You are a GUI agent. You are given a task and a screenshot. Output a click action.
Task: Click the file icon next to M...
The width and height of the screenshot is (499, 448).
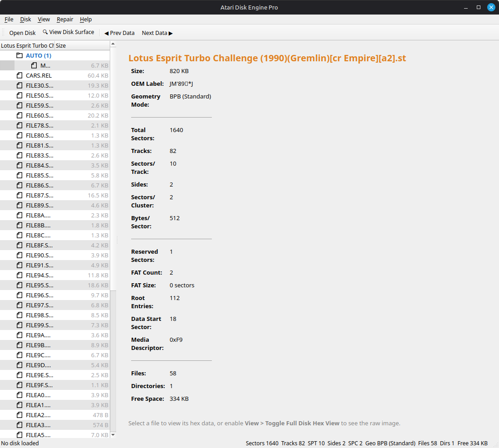click(x=34, y=66)
